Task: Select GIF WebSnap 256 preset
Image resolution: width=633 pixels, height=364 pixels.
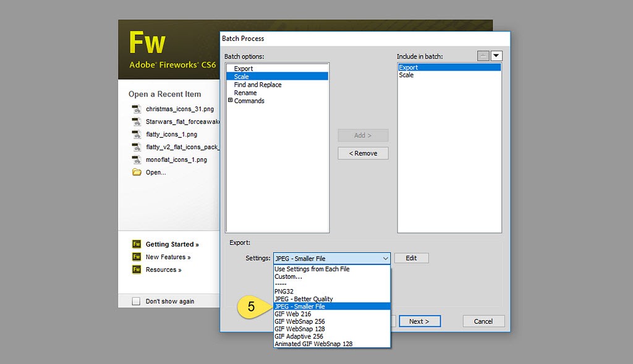Action: pos(332,321)
